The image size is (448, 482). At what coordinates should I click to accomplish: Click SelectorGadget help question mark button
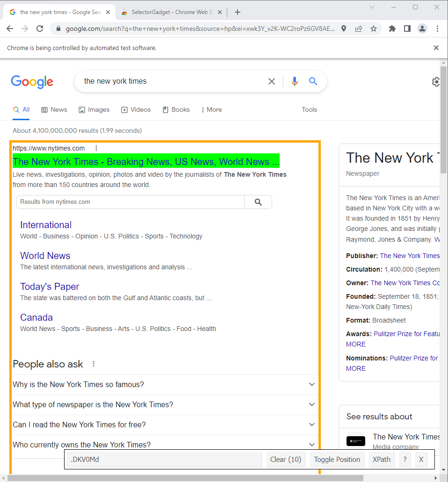coord(405,459)
